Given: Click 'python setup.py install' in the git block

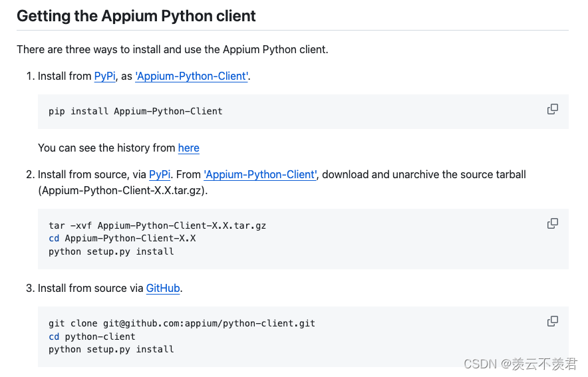Looking at the screenshot, I should 111,350.
